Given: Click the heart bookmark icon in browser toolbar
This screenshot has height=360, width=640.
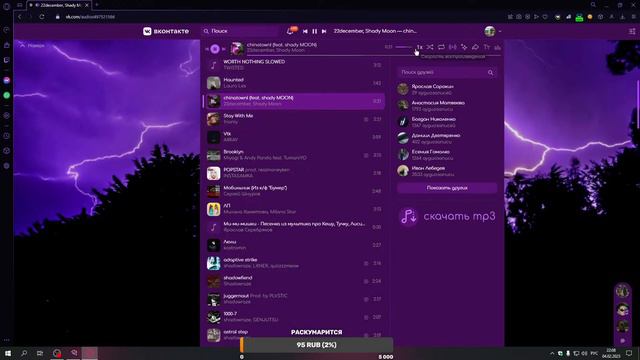Looking at the screenshot, I should coord(545,17).
